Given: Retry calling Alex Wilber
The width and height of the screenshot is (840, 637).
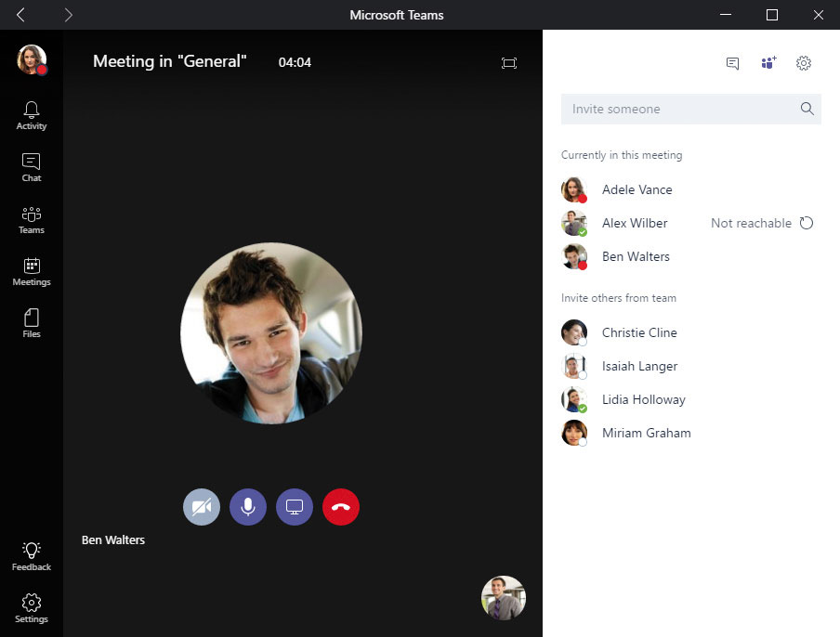Looking at the screenshot, I should (807, 223).
